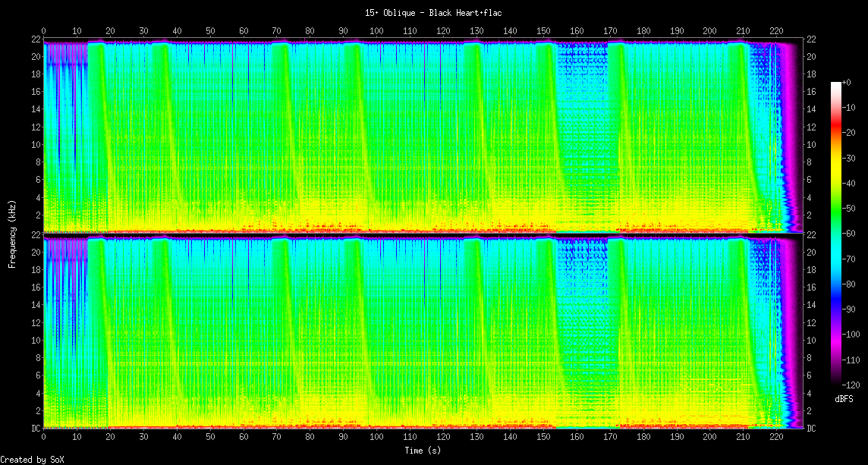Select the 220 second mark on bottom time axis

coord(775,438)
